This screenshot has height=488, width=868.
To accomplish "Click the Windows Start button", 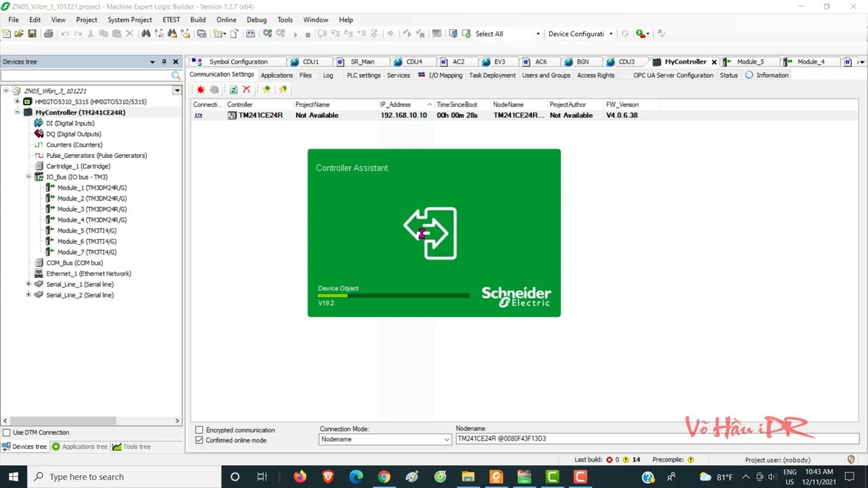I will (x=14, y=476).
